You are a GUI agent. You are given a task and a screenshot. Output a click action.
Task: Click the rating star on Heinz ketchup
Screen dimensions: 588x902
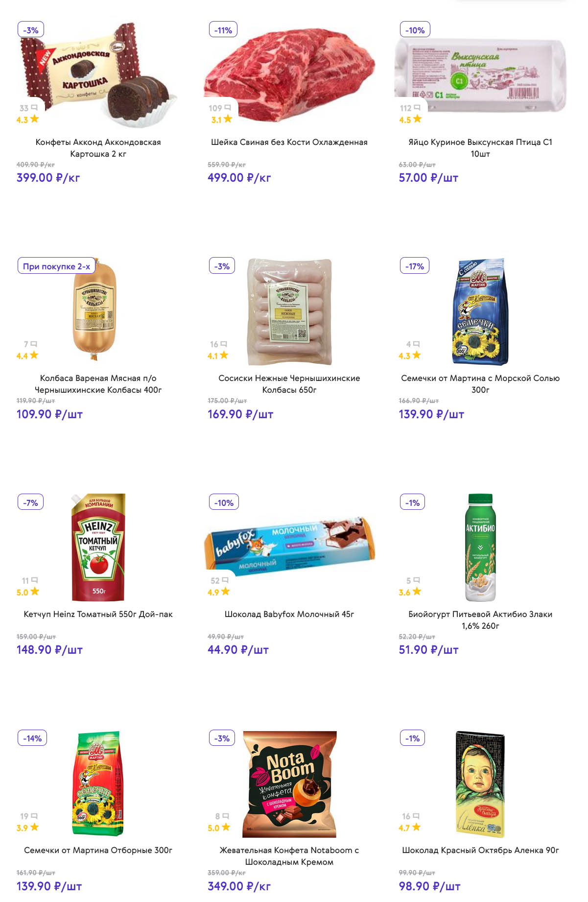tap(35, 592)
